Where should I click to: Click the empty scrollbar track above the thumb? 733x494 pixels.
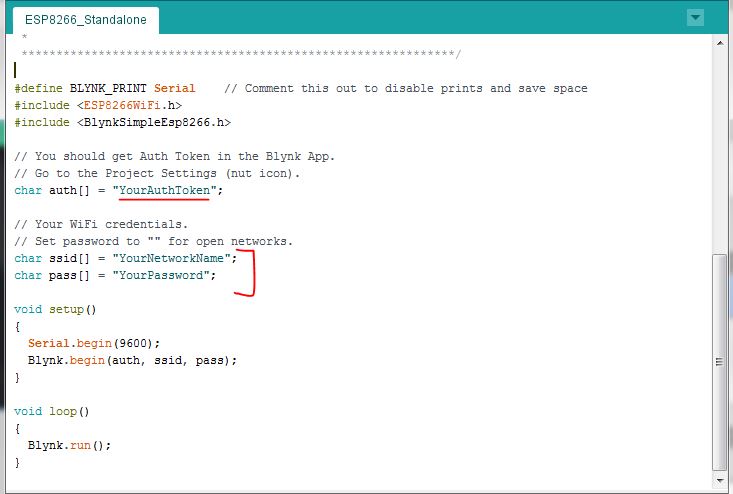click(x=718, y=150)
